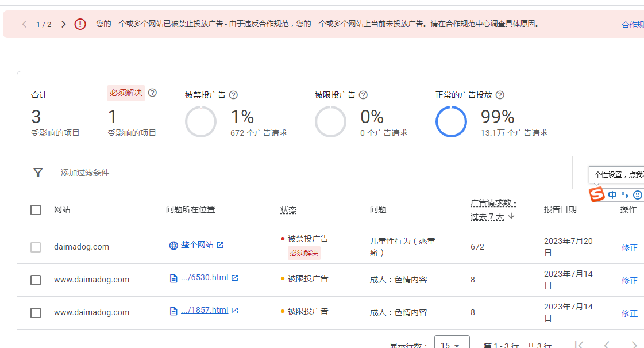Viewport: 644px width, 348px height.
Task: Toggle the select-all header checkbox
Action: (x=36, y=210)
